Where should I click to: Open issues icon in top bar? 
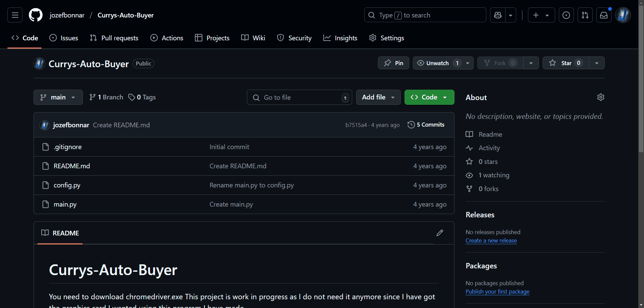click(x=566, y=15)
